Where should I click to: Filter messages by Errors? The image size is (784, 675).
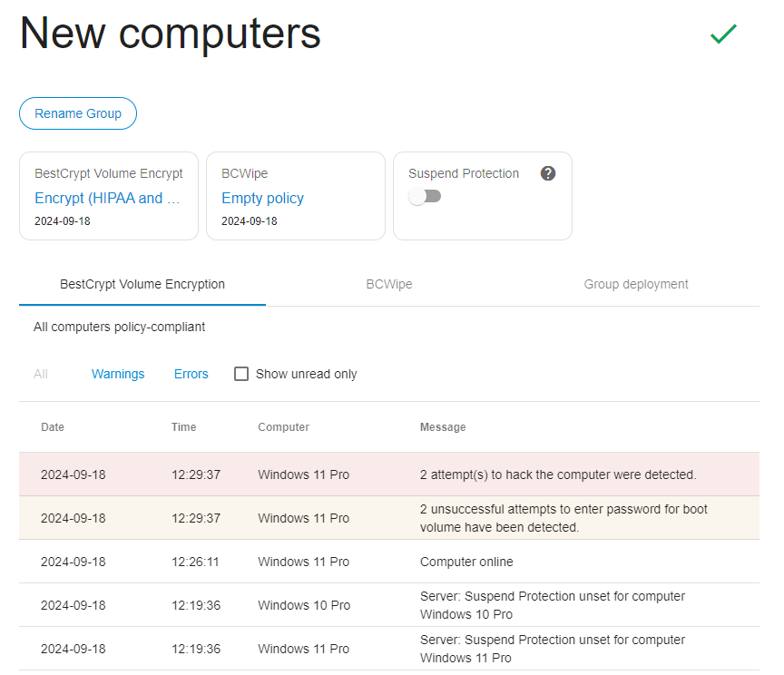191,374
